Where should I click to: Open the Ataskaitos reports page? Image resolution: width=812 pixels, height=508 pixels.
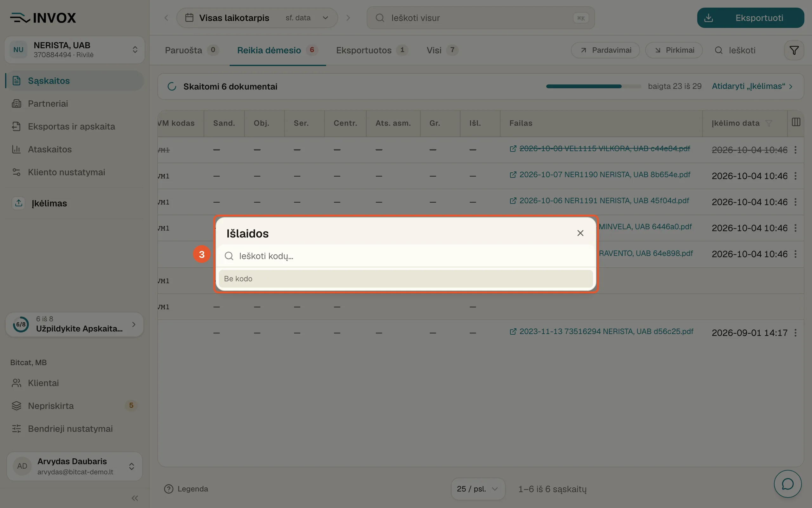[x=75, y=149]
